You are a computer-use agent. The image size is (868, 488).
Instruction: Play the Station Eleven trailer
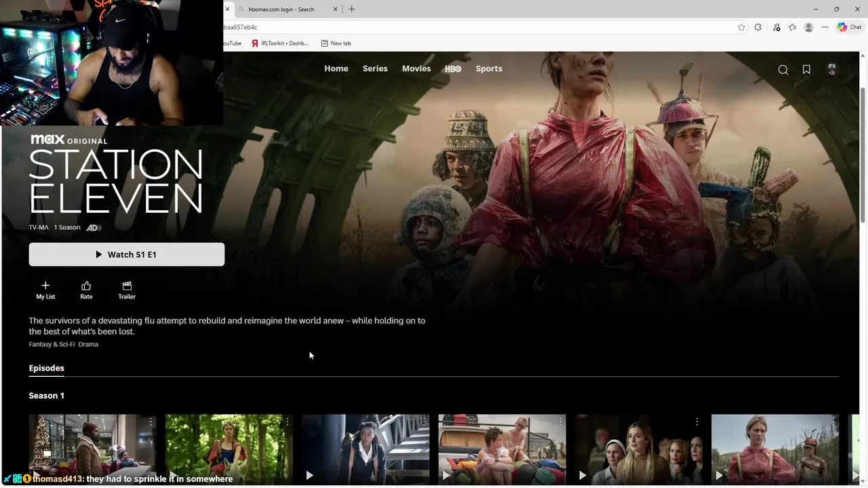pos(127,290)
